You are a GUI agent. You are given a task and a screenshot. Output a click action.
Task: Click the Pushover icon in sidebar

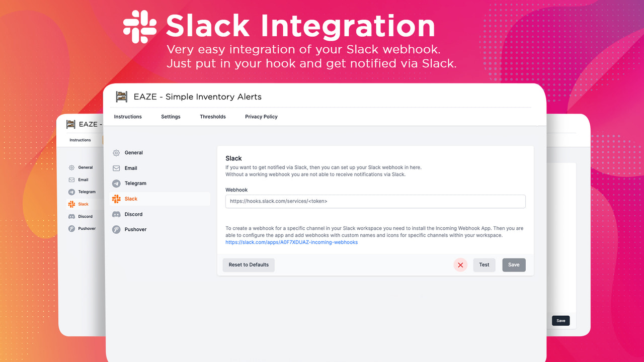point(117,229)
